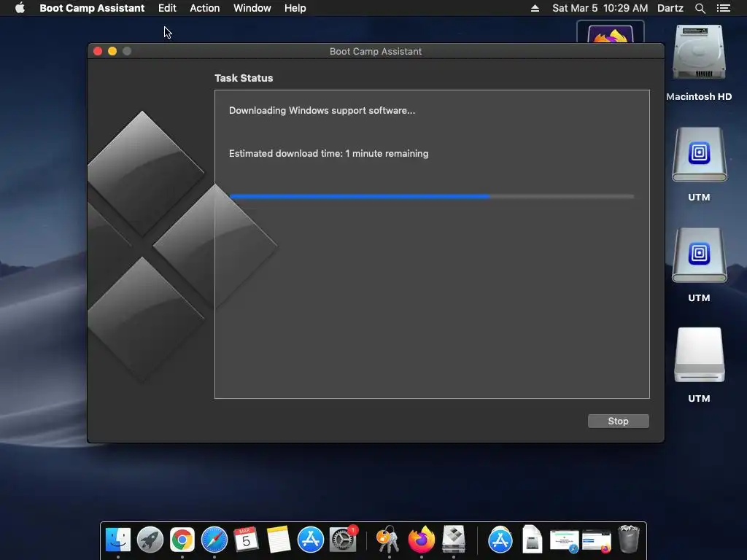Open Keychain Access keys icon in dock
Viewport: 747px width, 560px height.
coord(389,540)
